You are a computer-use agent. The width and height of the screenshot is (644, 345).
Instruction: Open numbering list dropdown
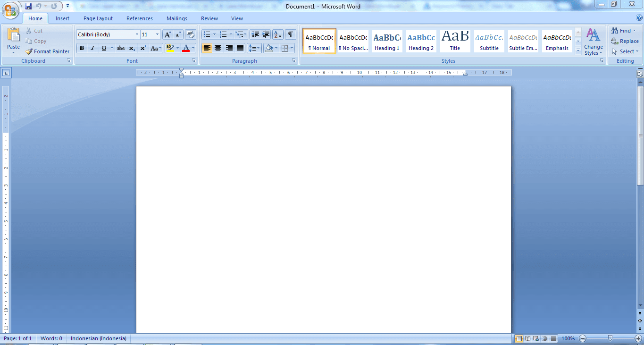(x=231, y=34)
